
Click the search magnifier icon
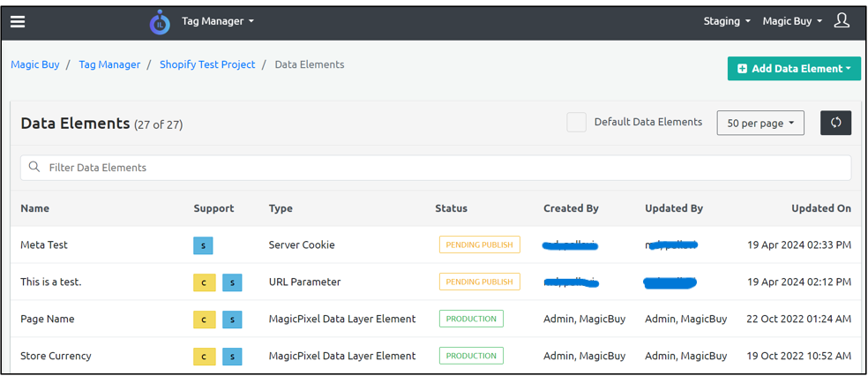pyautogui.click(x=34, y=167)
